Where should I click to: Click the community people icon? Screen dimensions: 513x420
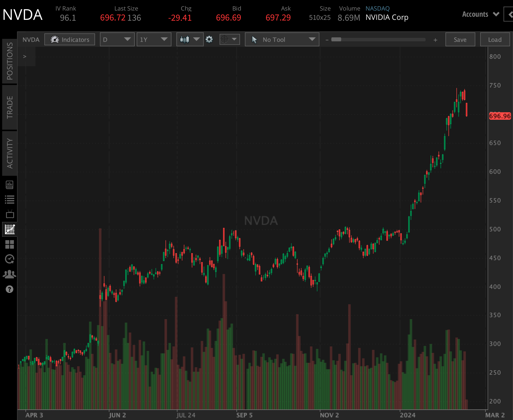10,274
